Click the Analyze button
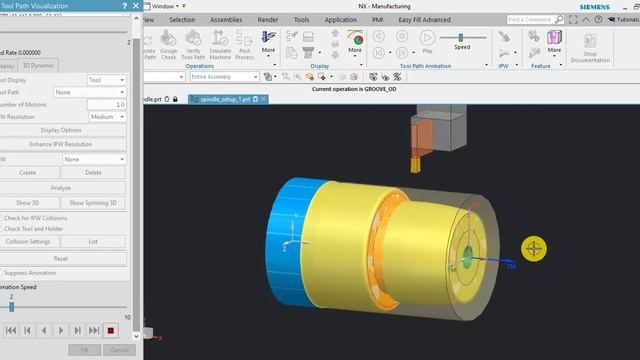Viewport: 640px width, 360px height. (x=61, y=188)
